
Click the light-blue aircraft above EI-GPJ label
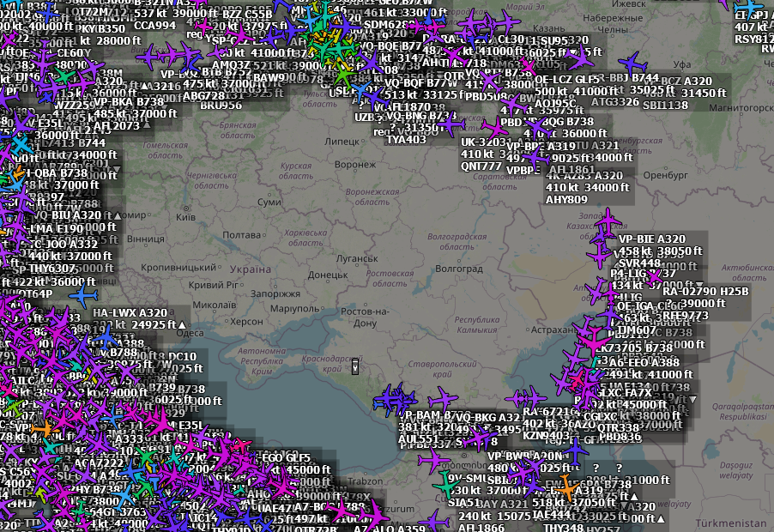pos(749,8)
